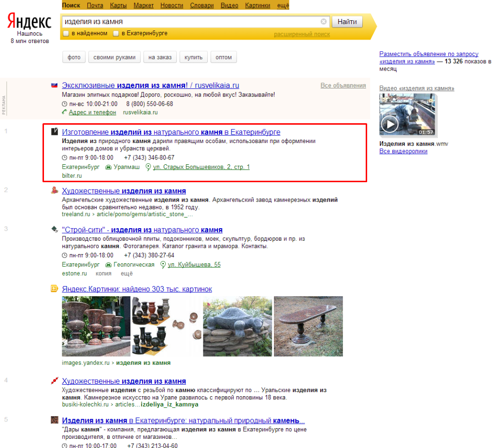Refine search with 'своими руками' button
Screen dimensions: 500x448
point(114,57)
